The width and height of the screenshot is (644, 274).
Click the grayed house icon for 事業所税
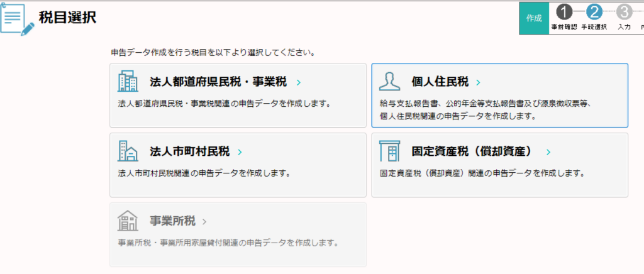[128, 221]
